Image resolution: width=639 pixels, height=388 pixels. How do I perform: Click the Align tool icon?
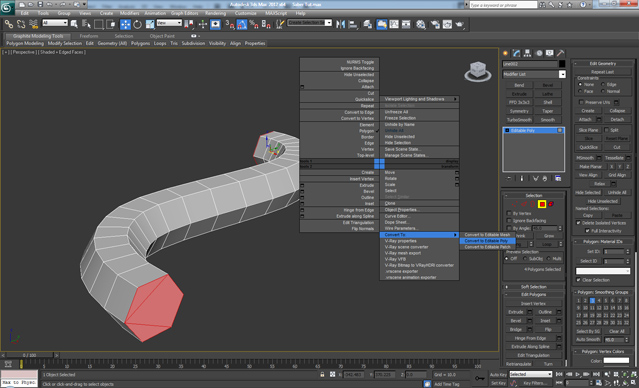[353, 24]
